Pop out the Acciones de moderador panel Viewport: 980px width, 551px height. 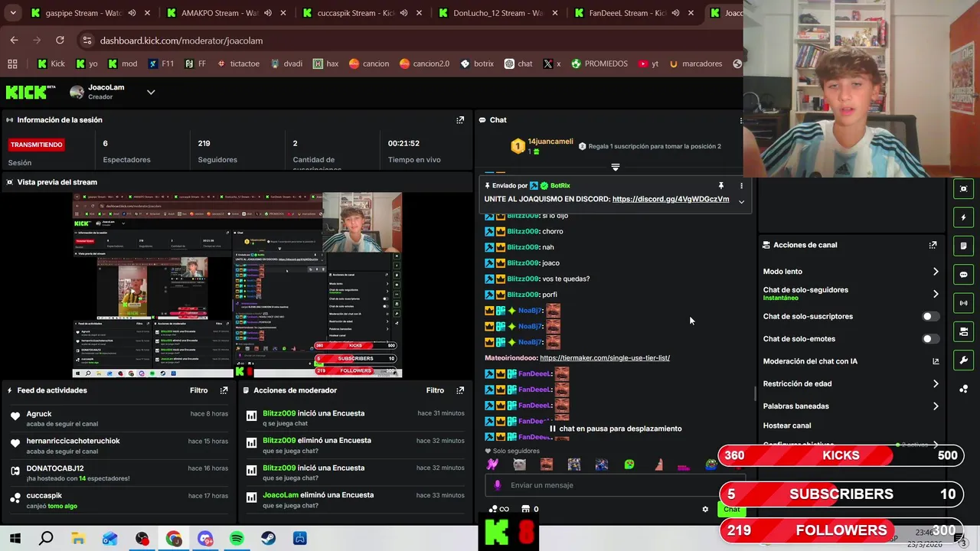click(460, 390)
